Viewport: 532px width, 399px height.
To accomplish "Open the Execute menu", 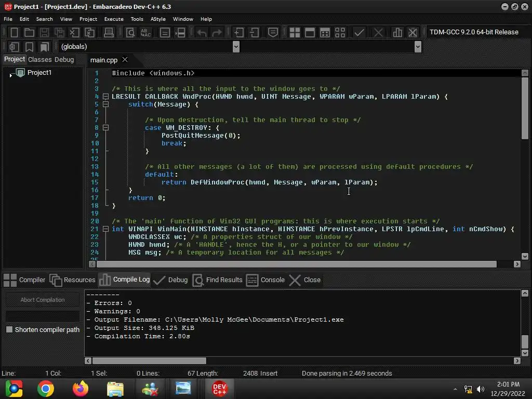I will [114, 19].
